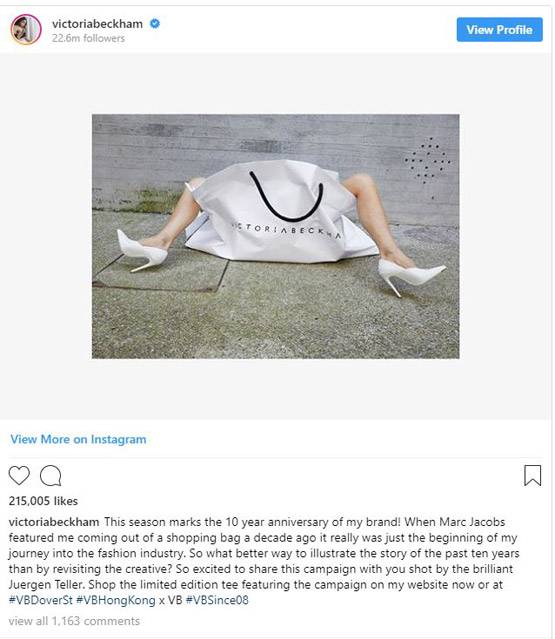This screenshot has width=555, height=639.
Task: Click the victoriabeckham username in header
Action: 97,24
